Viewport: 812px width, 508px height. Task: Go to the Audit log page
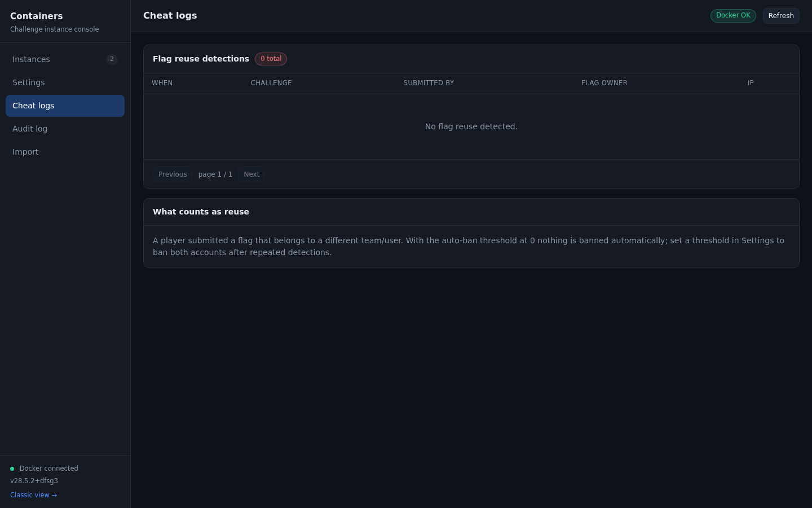click(x=65, y=129)
